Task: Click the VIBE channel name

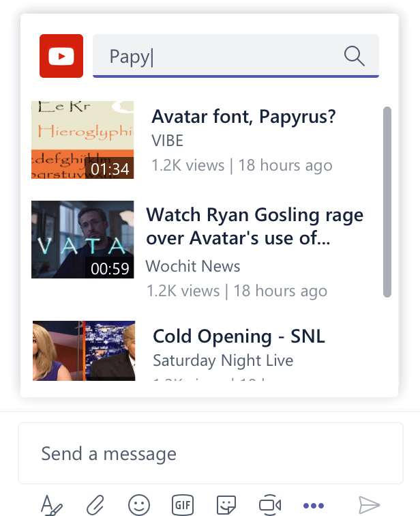Action: (x=167, y=141)
